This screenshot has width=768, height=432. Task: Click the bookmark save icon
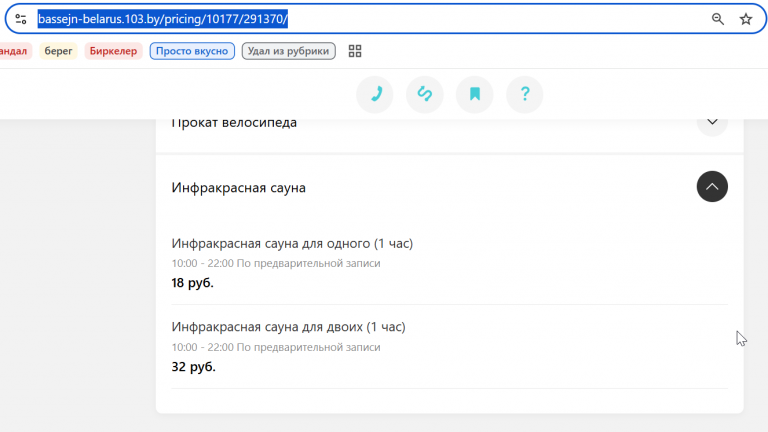475,94
